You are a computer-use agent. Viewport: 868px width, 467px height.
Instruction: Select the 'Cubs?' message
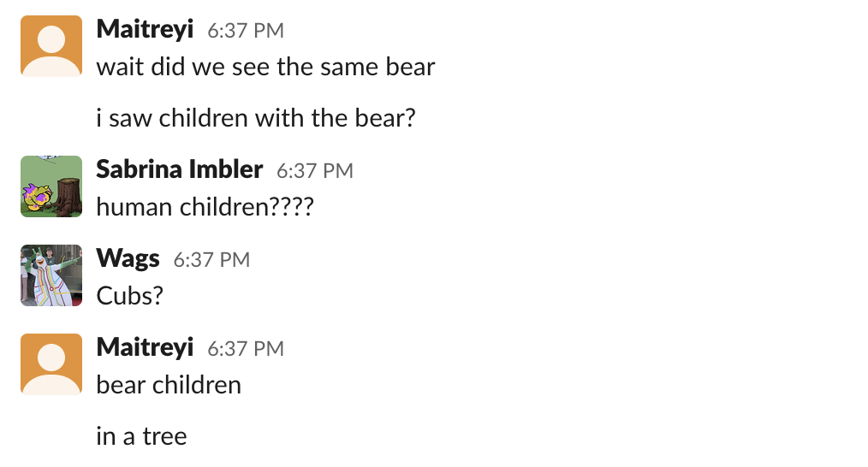click(x=130, y=296)
